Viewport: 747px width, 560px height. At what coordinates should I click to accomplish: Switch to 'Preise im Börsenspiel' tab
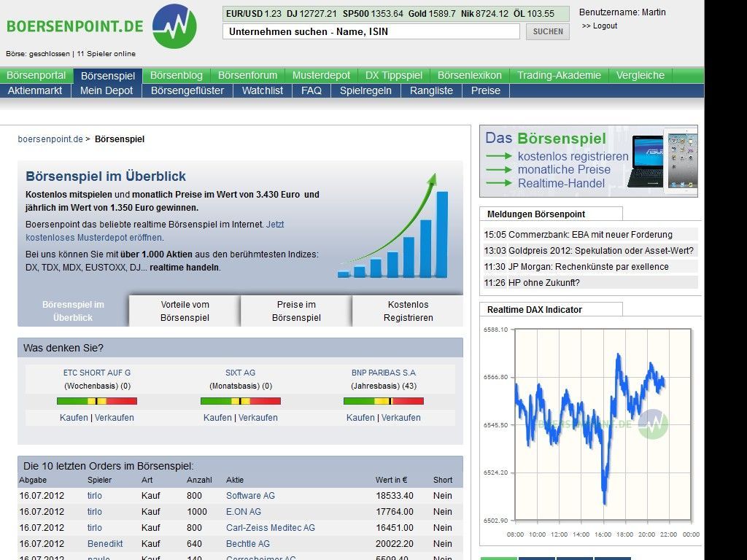[x=296, y=311]
